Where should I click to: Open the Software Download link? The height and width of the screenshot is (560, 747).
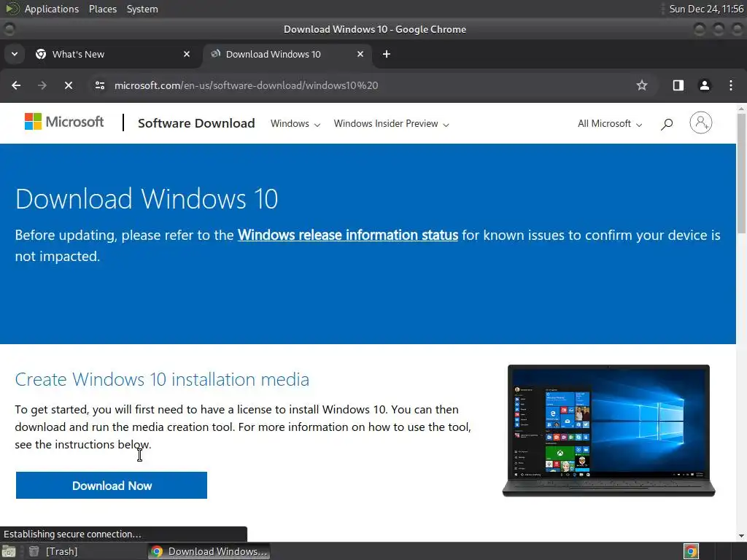coord(196,123)
